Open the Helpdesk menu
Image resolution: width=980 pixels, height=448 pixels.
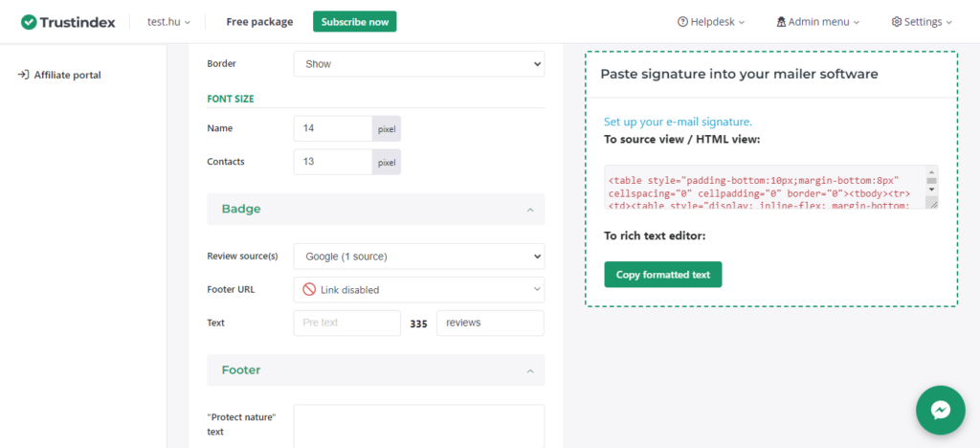click(710, 21)
